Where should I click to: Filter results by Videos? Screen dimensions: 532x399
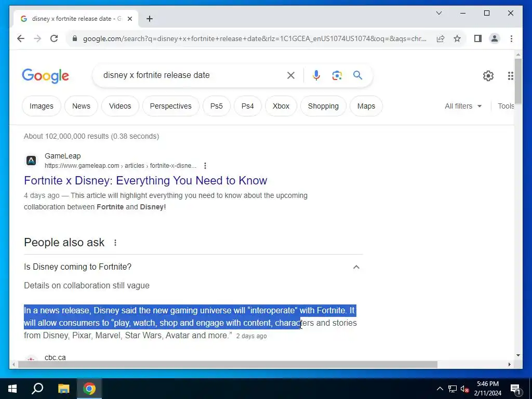click(120, 106)
